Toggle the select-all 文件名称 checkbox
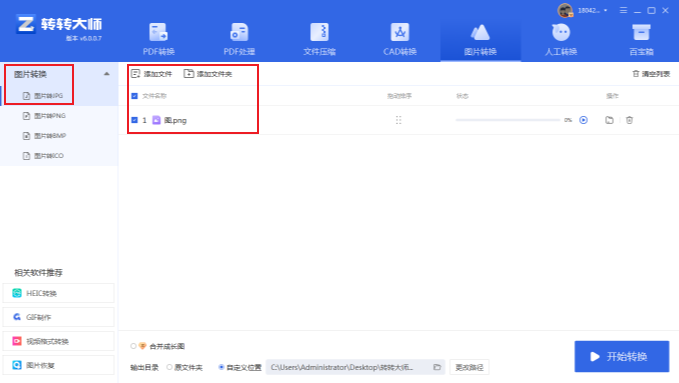This screenshot has width=679, height=383. click(135, 96)
